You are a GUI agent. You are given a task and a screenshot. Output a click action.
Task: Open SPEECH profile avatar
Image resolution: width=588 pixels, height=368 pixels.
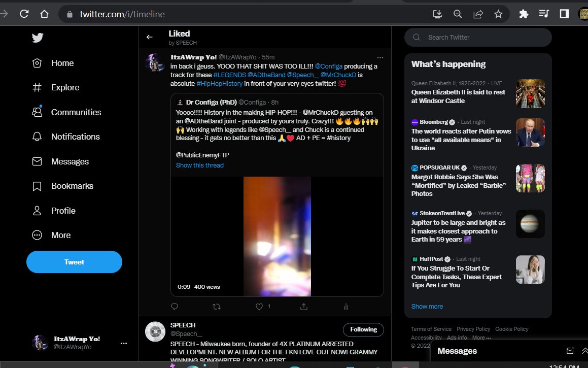[x=155, y=331]
